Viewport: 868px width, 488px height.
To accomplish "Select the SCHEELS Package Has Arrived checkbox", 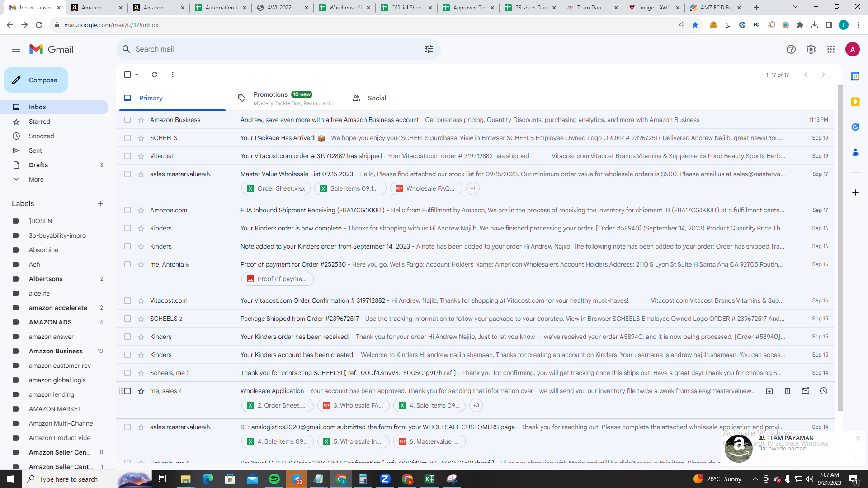I will pyautogui.click(x=127, y=138).
